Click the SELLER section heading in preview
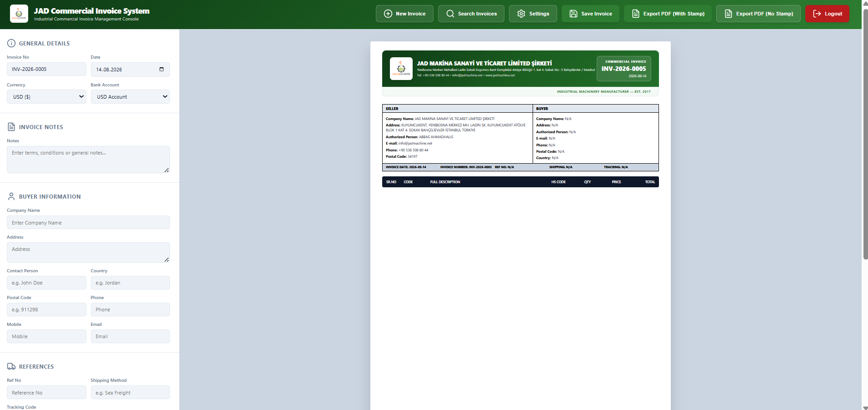This screenshot has width=868, height=410. point(392,109)
